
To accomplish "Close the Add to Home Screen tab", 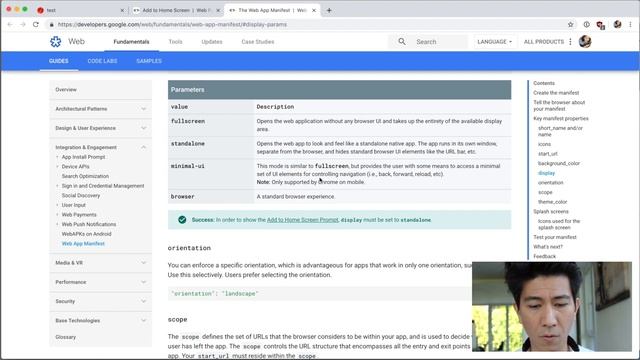I will [218, 10].
